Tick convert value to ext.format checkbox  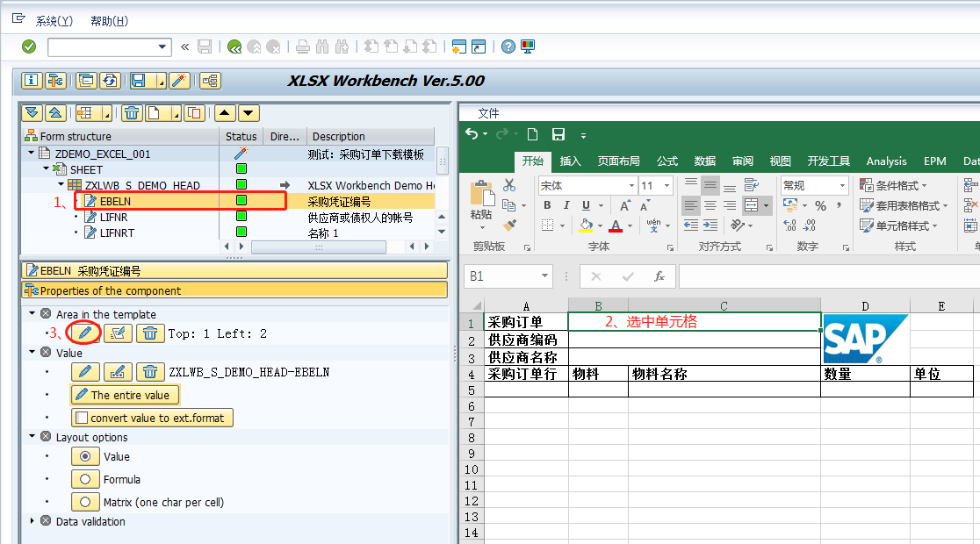coord(81,418)
